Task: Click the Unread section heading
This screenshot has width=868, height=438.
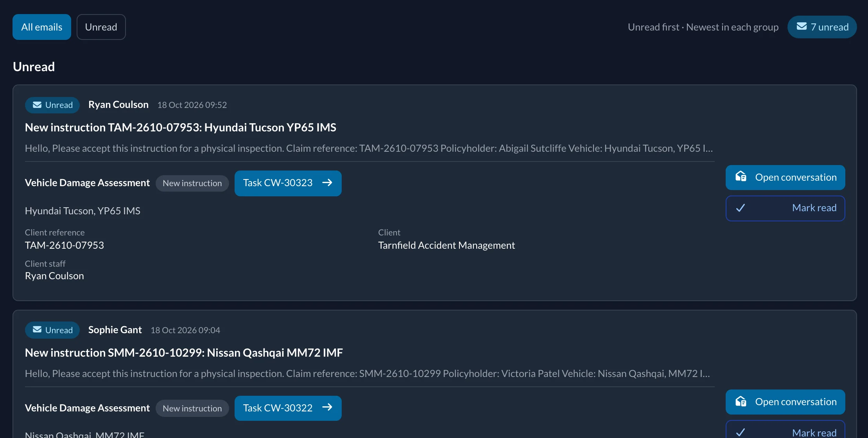Action: [34, 67]
